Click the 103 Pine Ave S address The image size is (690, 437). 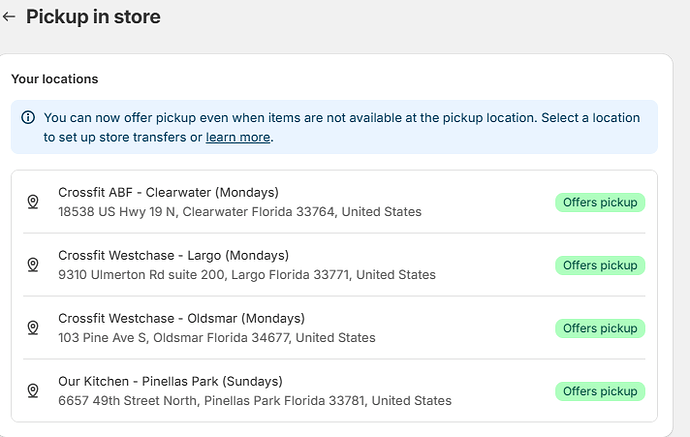216,338
